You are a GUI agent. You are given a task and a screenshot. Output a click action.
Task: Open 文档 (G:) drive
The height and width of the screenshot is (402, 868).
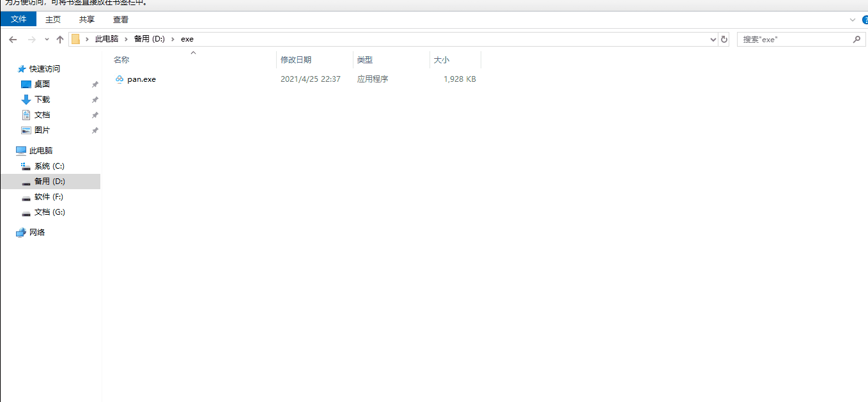tap(50, 212)
